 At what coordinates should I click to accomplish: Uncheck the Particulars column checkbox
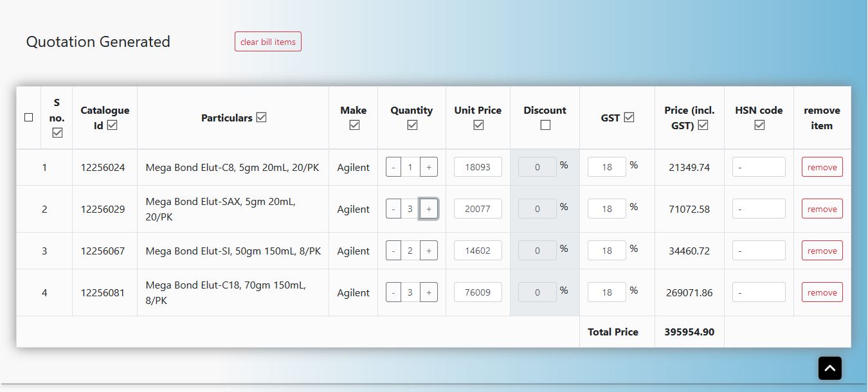click(261, 118)
